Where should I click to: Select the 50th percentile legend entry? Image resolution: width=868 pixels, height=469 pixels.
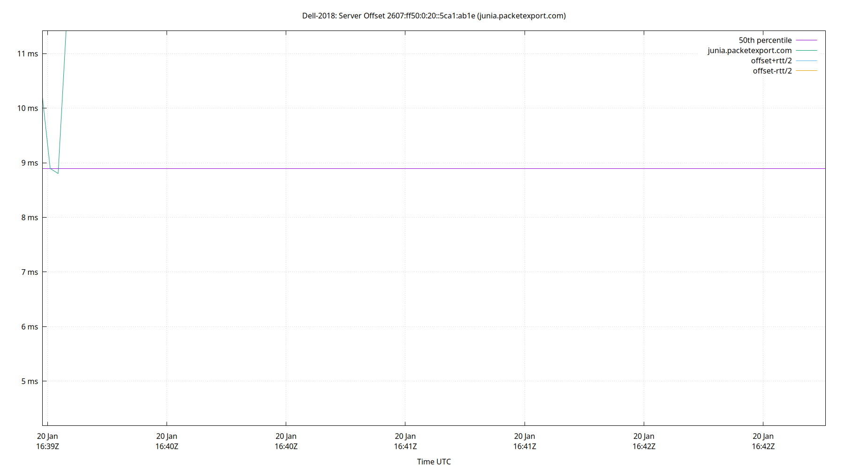(x=765, y=40)
